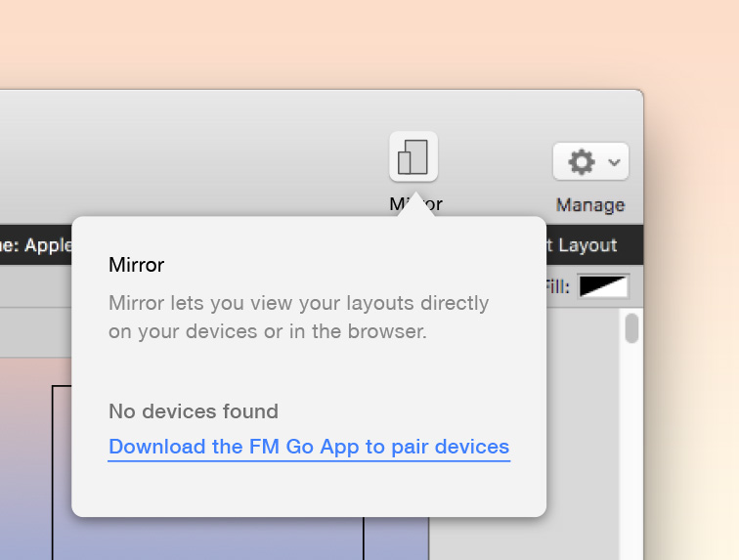Click the vertical scrollbar thumb
Image resolution: width=739 pixels, height=560 pixels.
(631, 328)
